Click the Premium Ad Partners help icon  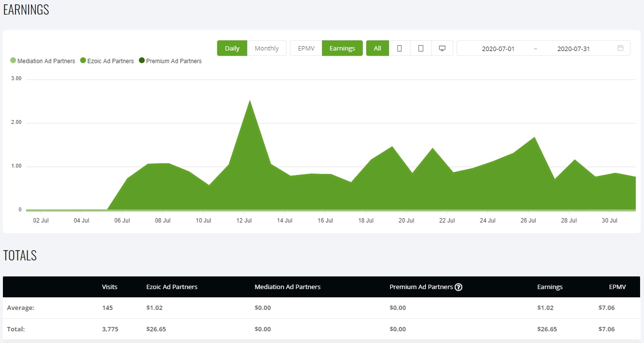pos(458,287)
